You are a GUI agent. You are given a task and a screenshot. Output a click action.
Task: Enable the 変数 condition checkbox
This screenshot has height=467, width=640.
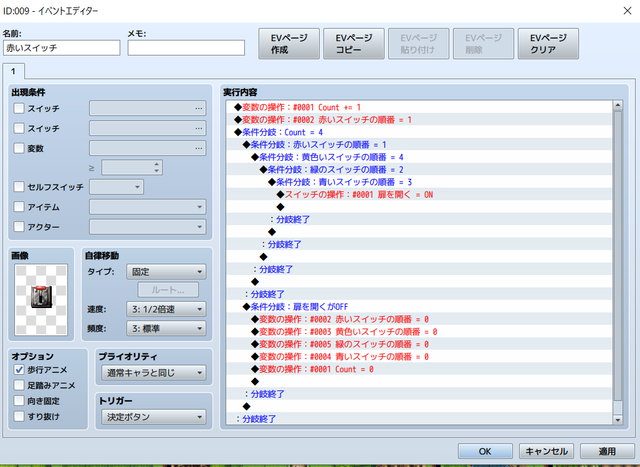19,148
